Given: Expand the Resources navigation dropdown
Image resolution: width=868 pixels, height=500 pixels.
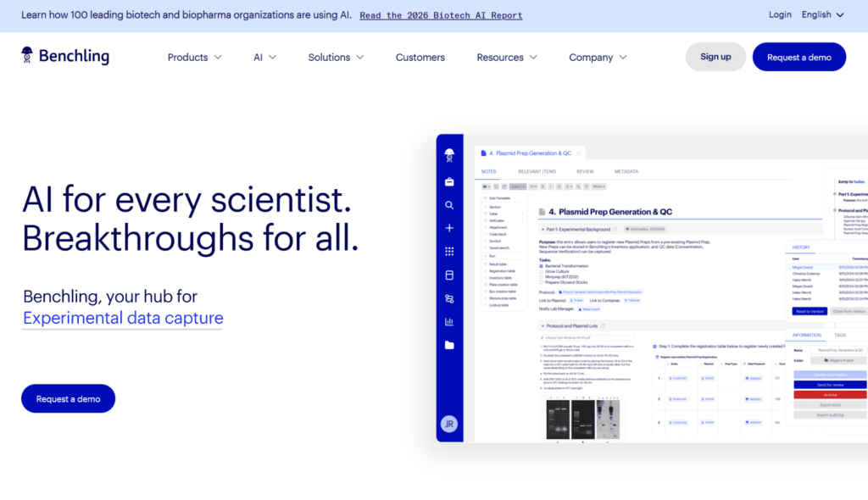Looking at the screenshot, I should pos(506,58).
